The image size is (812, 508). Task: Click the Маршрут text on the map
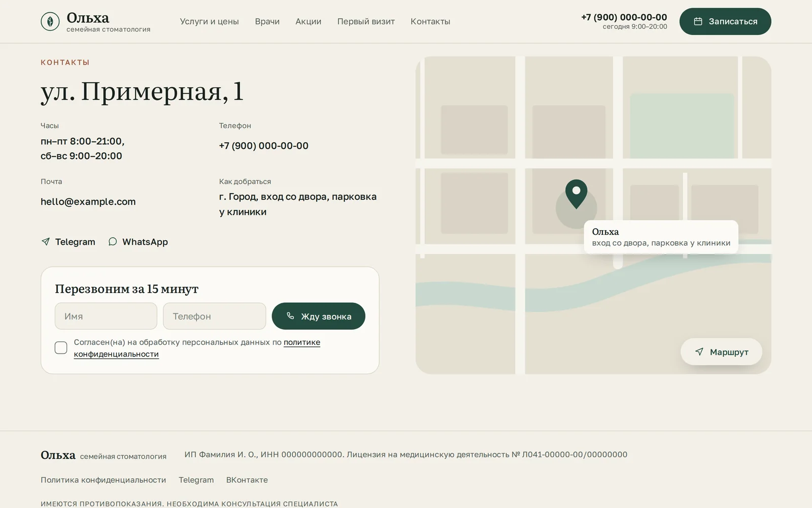point(729,352)
